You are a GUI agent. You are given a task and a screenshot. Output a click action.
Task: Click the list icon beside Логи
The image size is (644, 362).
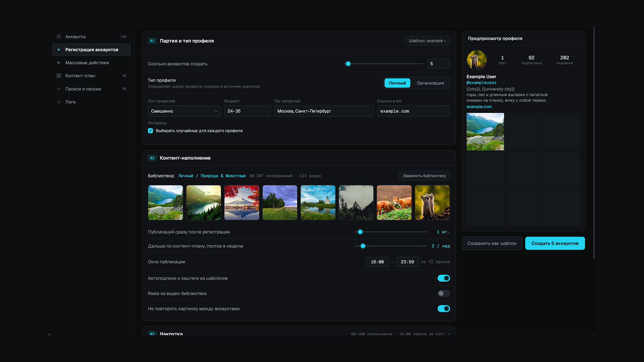(59, 102)
